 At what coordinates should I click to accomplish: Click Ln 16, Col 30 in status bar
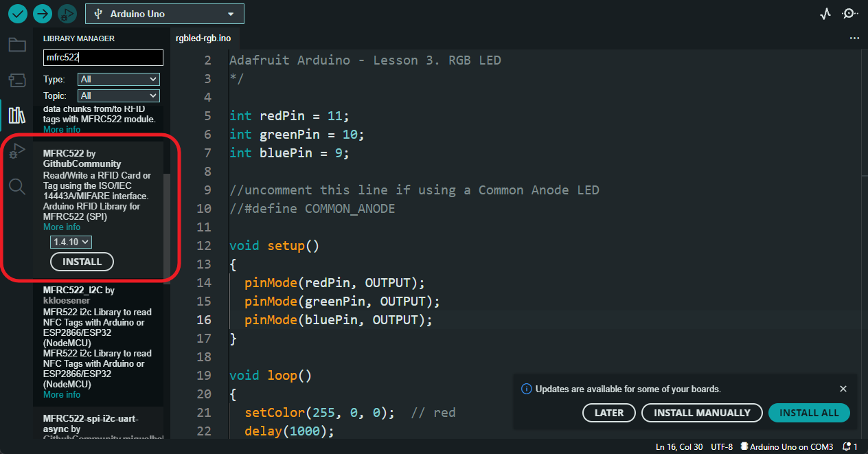point(679,447)
